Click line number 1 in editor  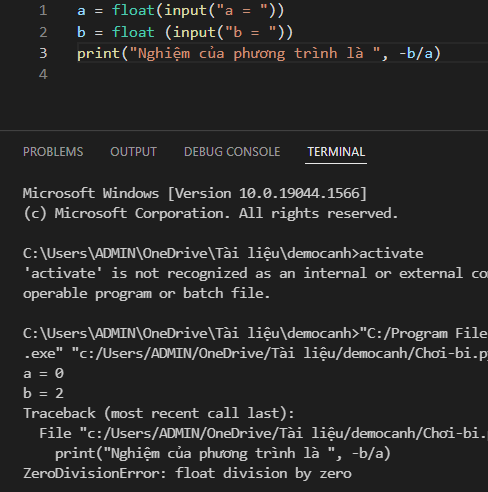pos(43,11)
